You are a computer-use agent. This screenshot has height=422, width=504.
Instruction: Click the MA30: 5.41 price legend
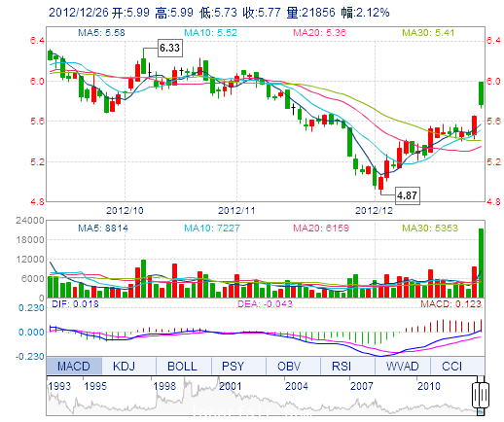428,33
